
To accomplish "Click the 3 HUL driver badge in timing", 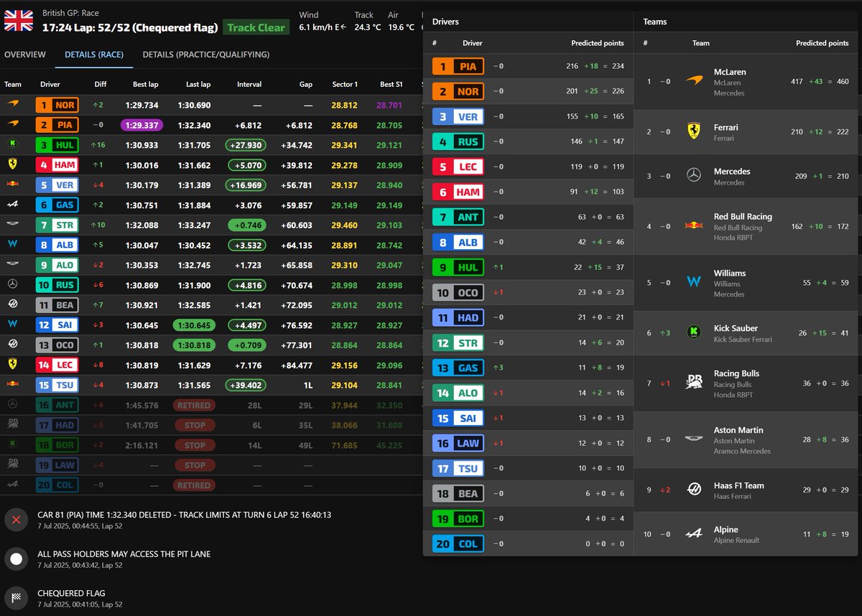I will pos(57,146).
